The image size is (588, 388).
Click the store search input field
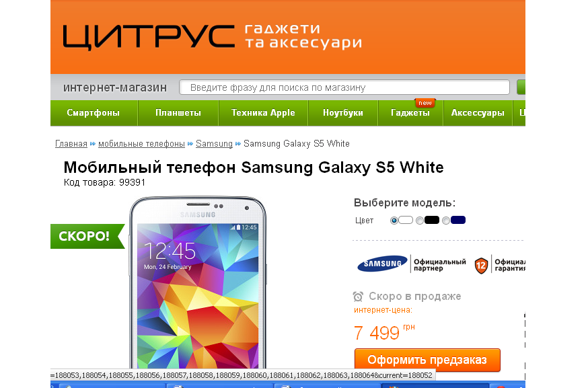pos(344,87)
